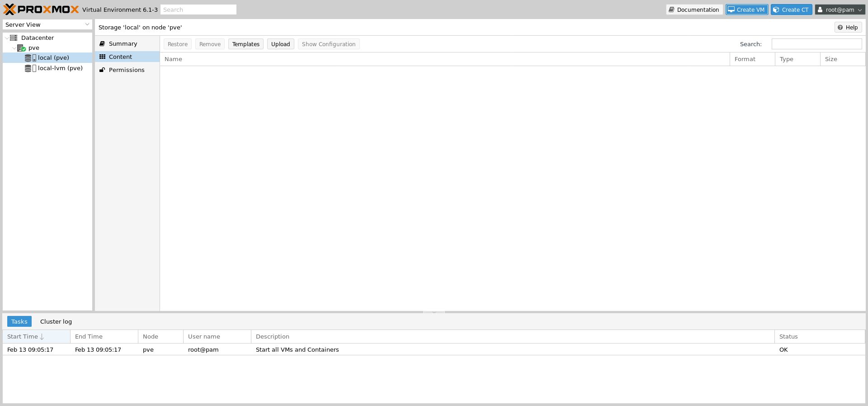868x406 pixels.
Task: Open the Documentation link
Action: (694, 10)
